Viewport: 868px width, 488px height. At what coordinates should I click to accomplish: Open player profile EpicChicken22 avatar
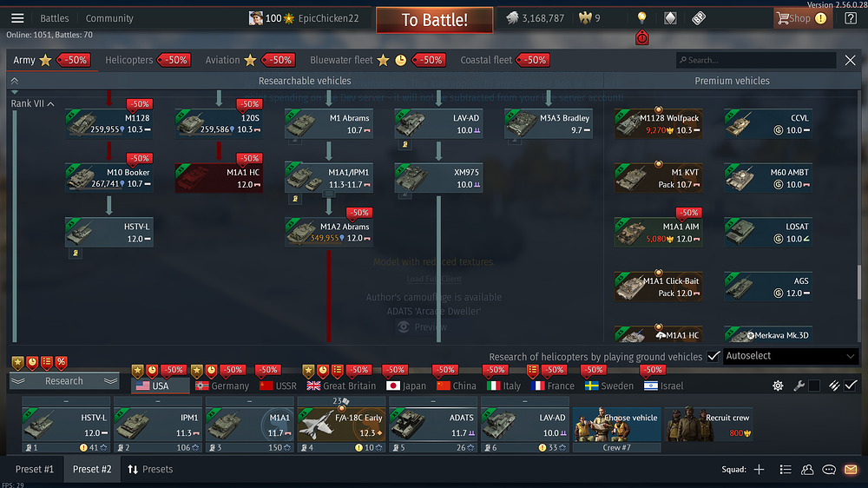click(x=255, y=18)
